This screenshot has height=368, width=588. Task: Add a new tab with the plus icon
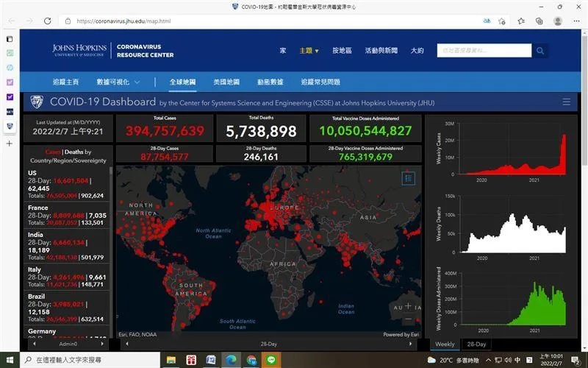coord(10,144)
